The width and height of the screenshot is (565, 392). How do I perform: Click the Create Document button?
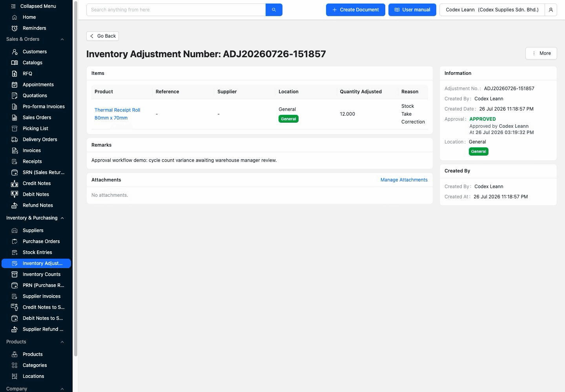coord(355,10)
